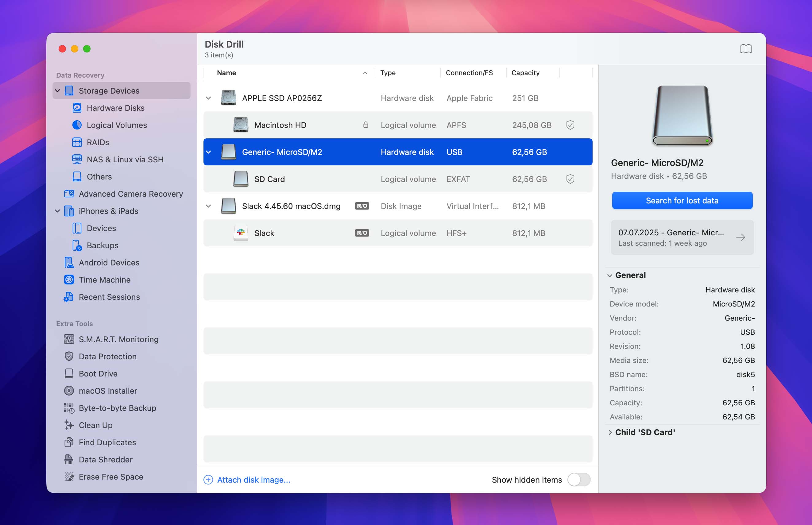Sort by Name column header

(x=289, y=73)
